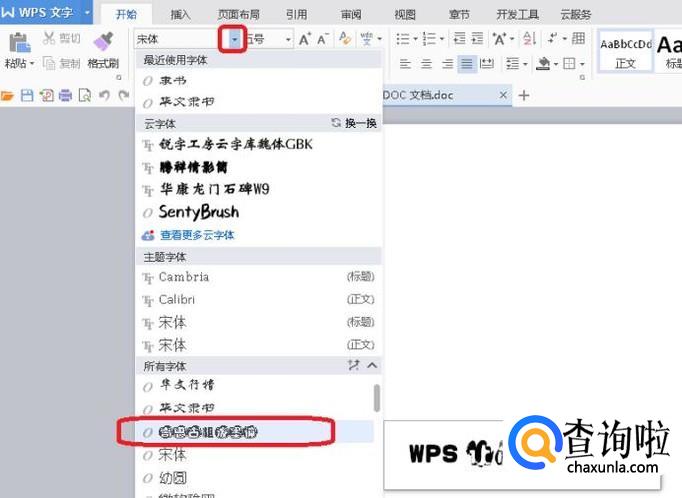
Task: Open the font name dropdown arrow
Action: coord(234,40)
